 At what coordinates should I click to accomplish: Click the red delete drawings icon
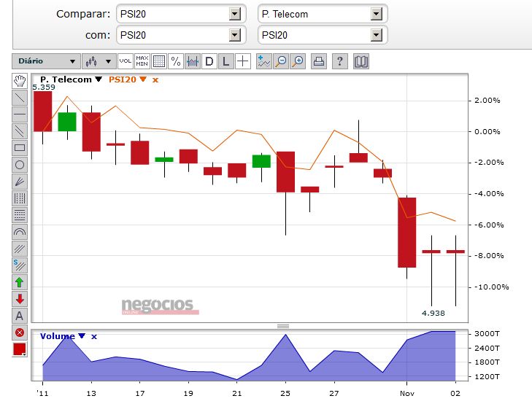[20, 333]
